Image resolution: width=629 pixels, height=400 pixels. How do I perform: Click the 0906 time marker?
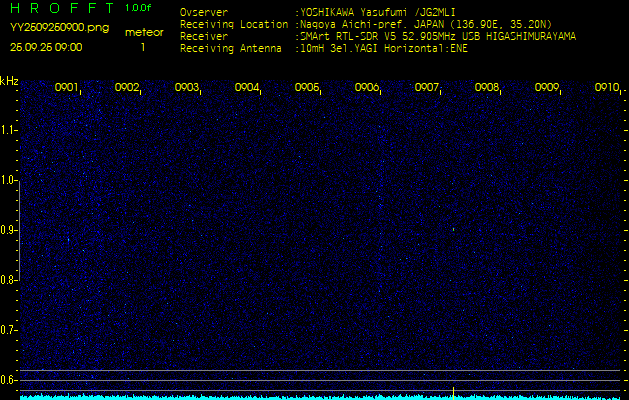(367, 87)
